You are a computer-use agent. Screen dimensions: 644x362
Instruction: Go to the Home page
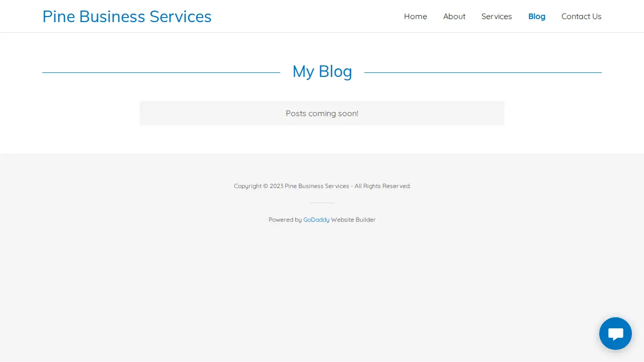tap(416, 17)
